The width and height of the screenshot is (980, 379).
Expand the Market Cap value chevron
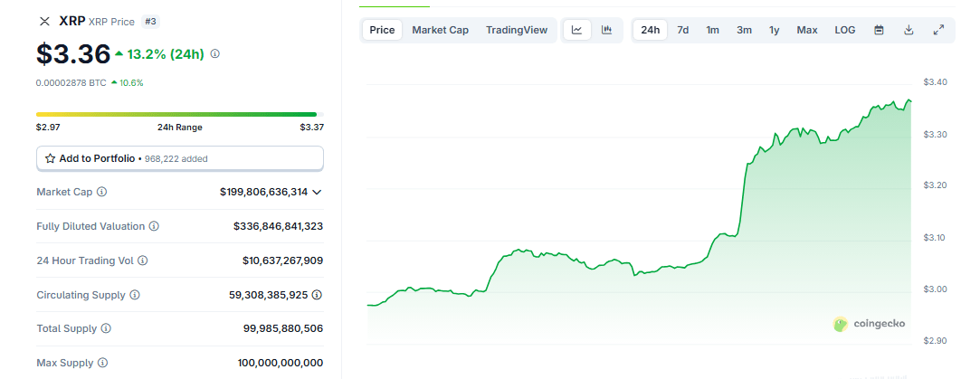coord(317,192)
